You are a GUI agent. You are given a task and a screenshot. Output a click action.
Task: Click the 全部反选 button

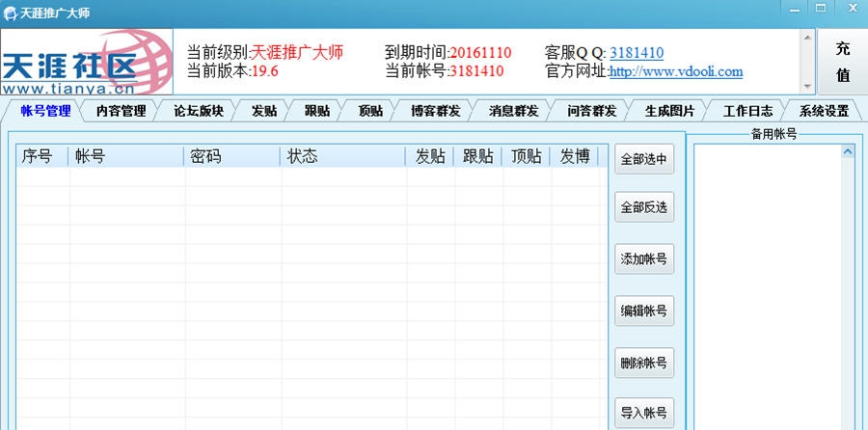click(x=643, y=208)
